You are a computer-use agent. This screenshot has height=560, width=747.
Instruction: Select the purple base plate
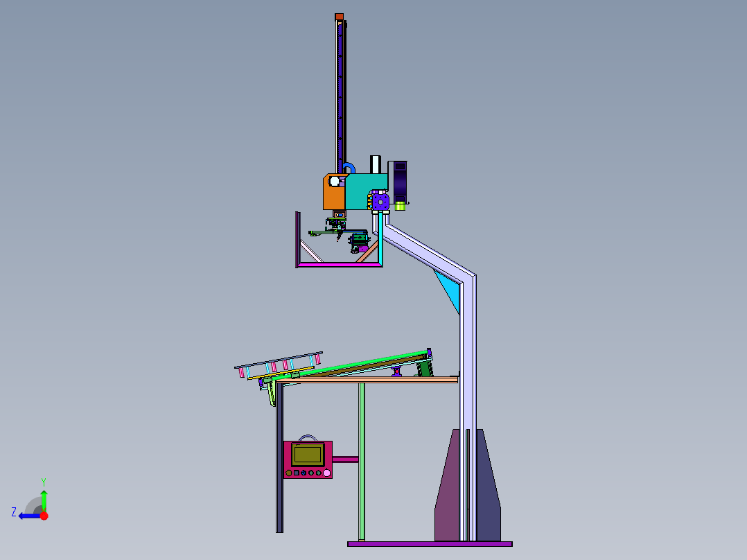430,544
